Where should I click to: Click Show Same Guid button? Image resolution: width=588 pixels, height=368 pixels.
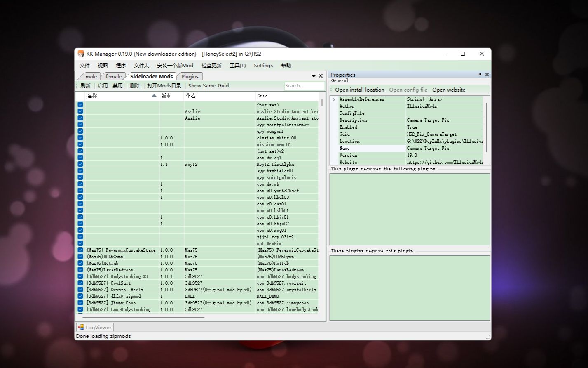coord(208,86)
